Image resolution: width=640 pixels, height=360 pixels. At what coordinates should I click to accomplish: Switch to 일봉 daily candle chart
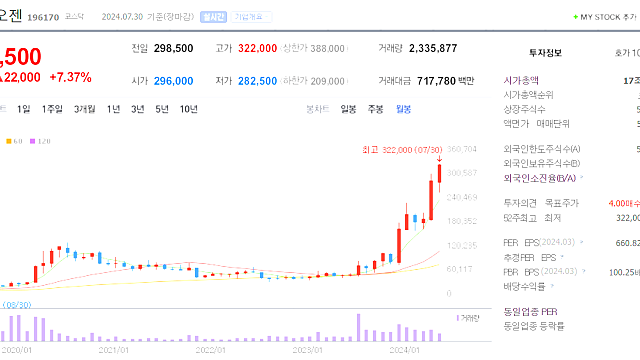348,109
